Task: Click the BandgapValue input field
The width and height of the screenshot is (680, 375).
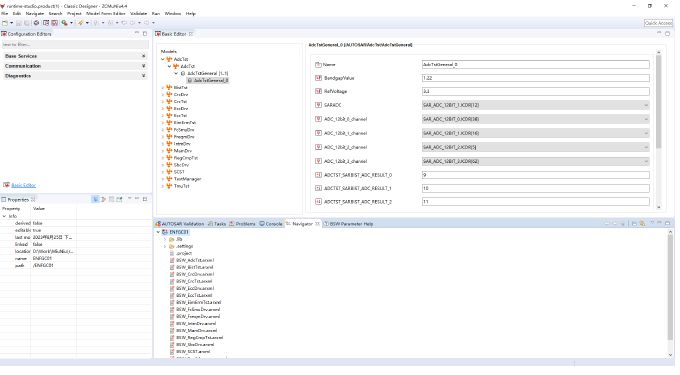Action: [x=536, y=78]
